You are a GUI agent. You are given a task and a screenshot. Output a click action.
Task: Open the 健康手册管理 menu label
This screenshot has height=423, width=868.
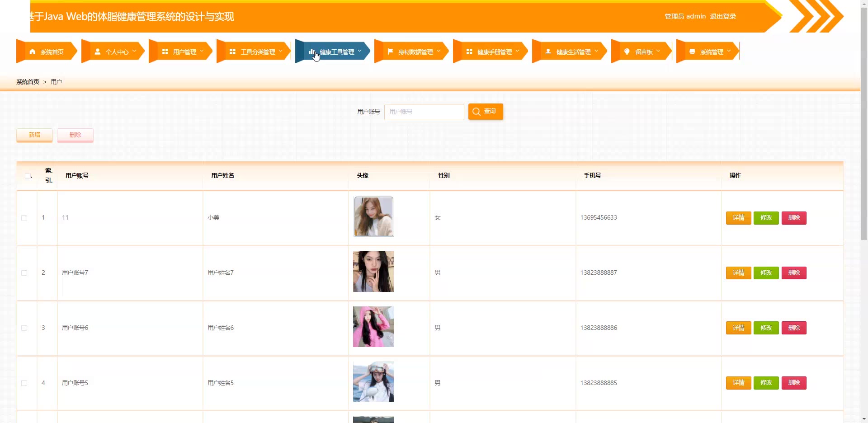(x=495, y=52)
